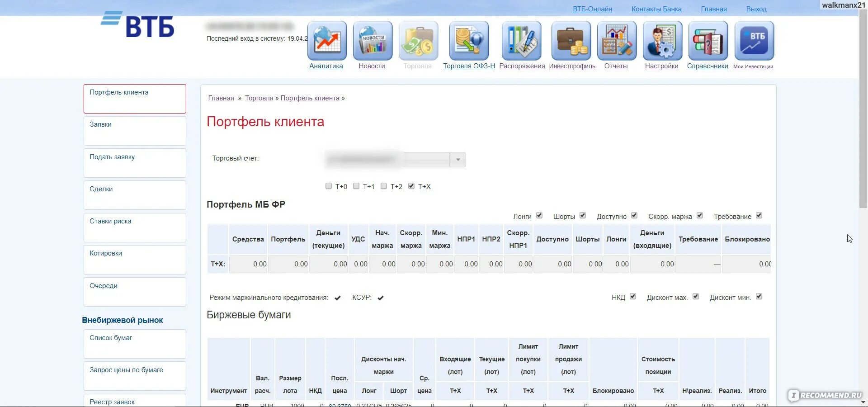Viewport: 868px width, 407px height.
Task: Open the Настройки person-and-gear icon
Action: tap(662, 41)
